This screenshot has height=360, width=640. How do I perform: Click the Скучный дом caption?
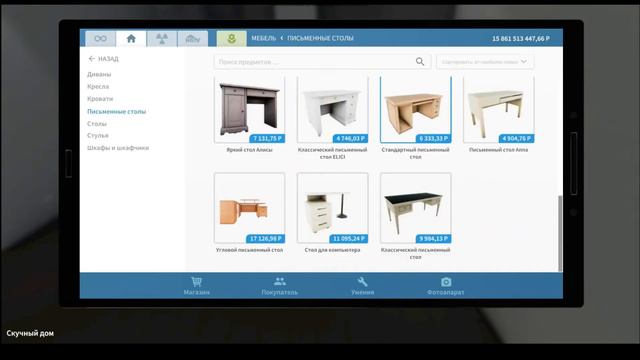(x=30, y=333)
